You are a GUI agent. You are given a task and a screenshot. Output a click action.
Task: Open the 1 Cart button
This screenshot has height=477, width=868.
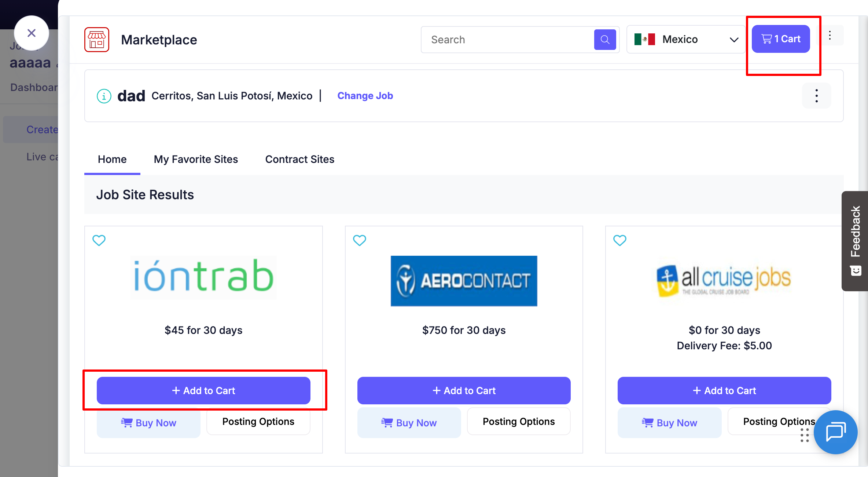click(781, 39)
